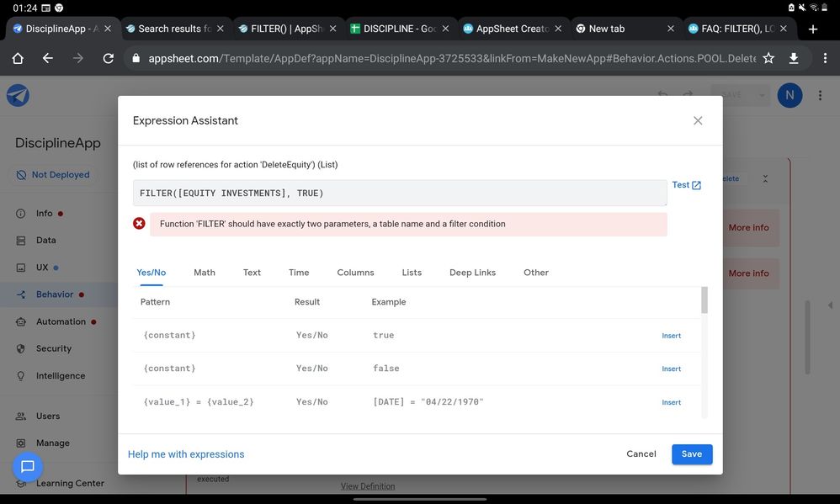The image size is (840, 504).
Task: Switch to the DISCIPLINE Google Sheets tab
Action: (399, 29)
